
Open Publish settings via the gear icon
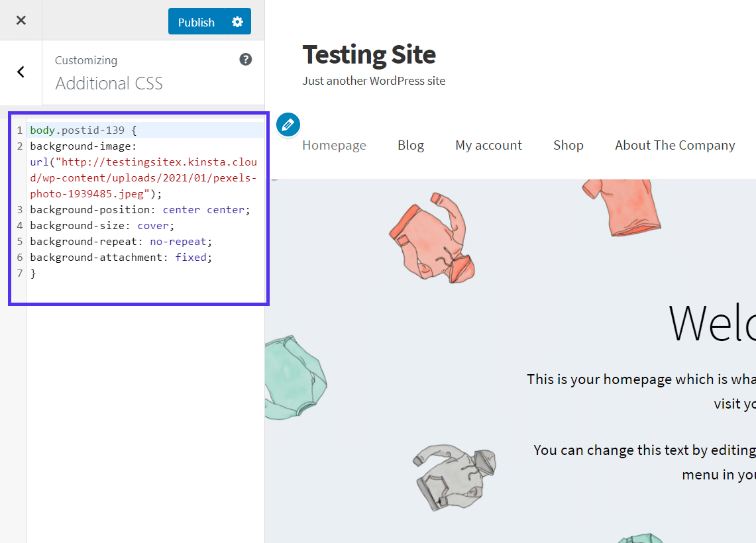pos(237,21)
